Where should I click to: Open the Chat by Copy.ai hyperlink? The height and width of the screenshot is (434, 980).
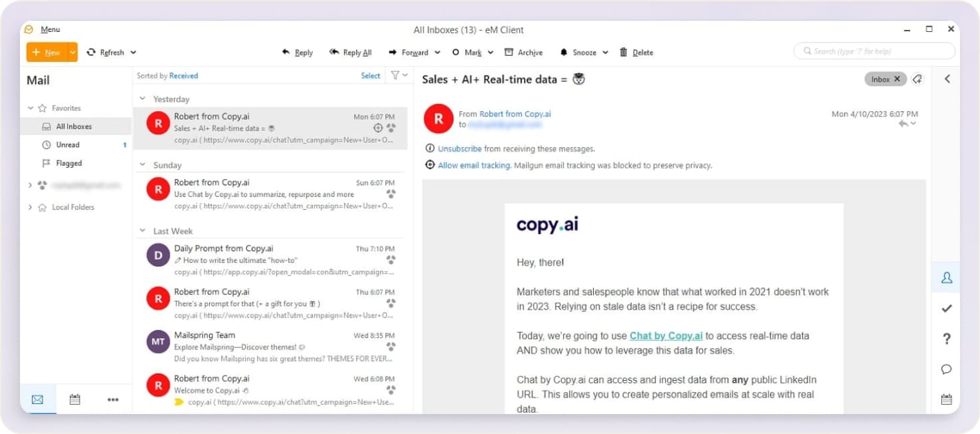point(666,335)
